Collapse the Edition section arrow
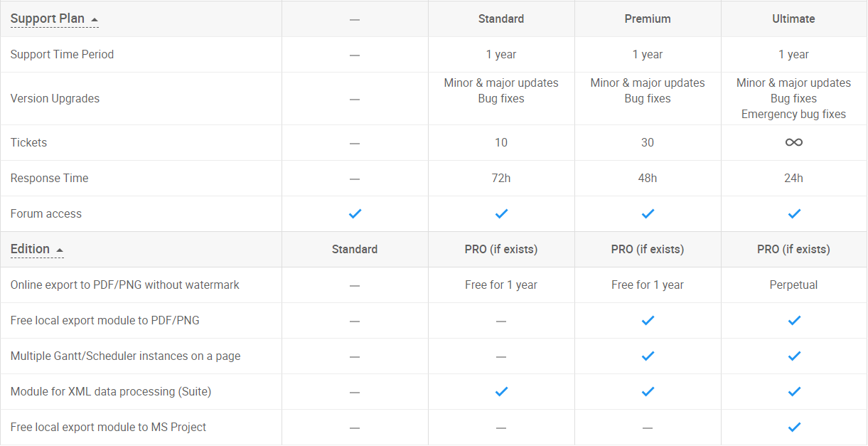The width and height of the screenshot is (868, 446). point(60,250)
